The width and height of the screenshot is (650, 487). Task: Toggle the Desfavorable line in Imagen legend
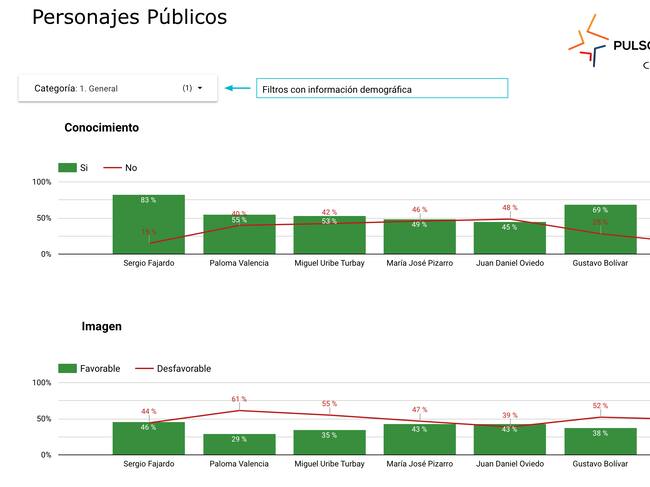pyautogui.click(x=173, y=369)
